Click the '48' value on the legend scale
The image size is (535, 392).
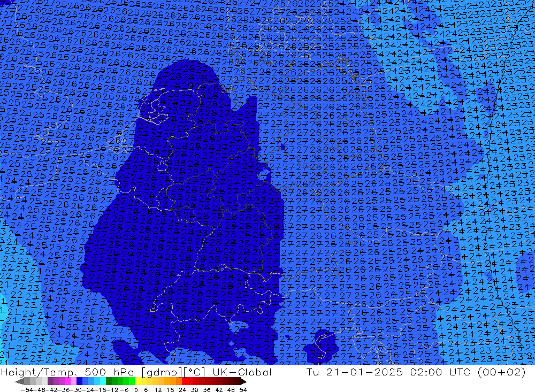pyautogui.click(x=231, y=390)
